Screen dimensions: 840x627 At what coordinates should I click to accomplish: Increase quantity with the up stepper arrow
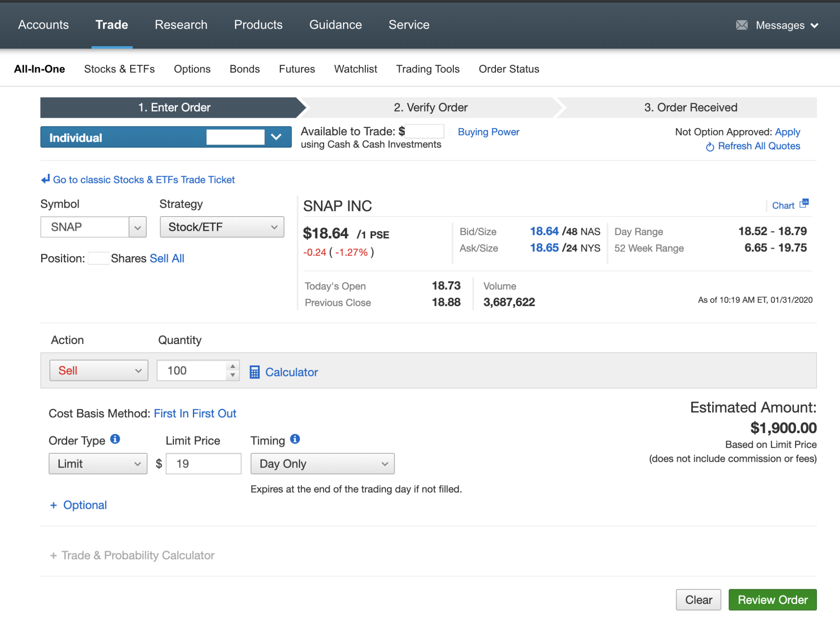click(x=233, y=366)
